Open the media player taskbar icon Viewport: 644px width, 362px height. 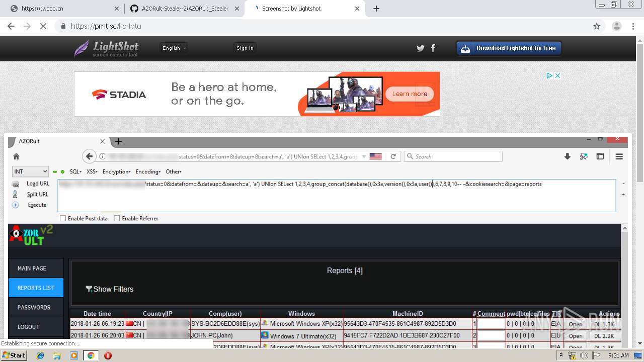tap(74, 355)
